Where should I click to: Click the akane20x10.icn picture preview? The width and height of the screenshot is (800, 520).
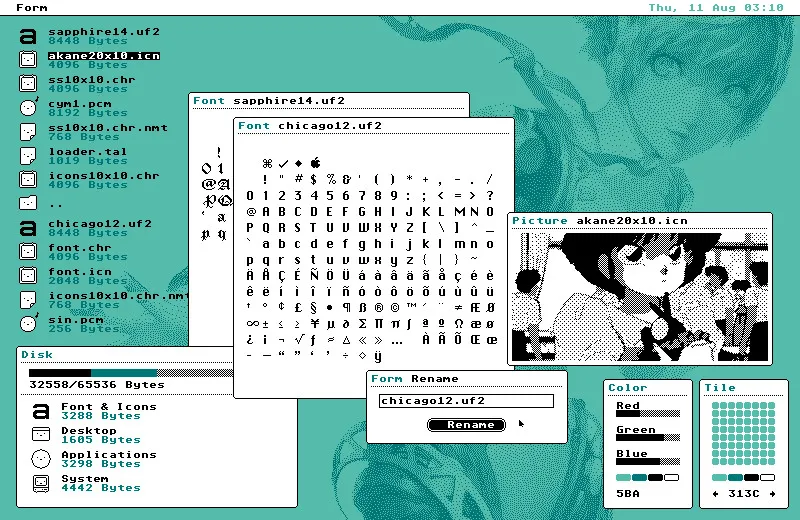[640, 297]
